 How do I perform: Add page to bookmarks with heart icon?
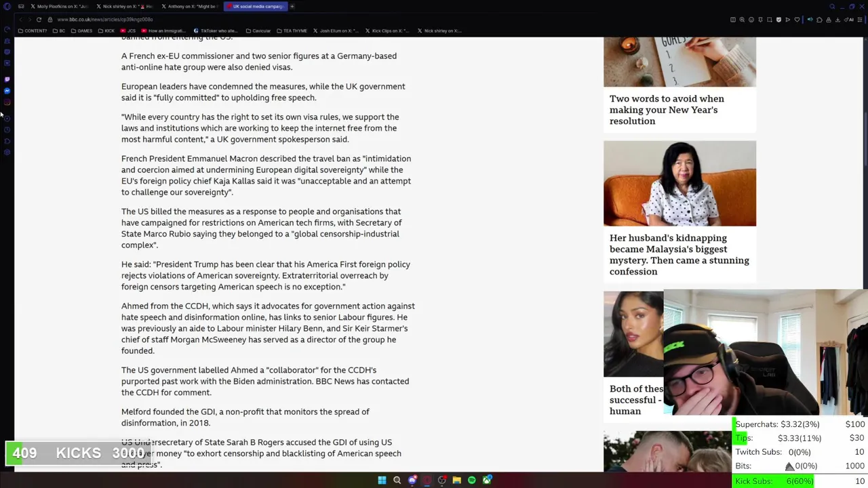point(797,20)
